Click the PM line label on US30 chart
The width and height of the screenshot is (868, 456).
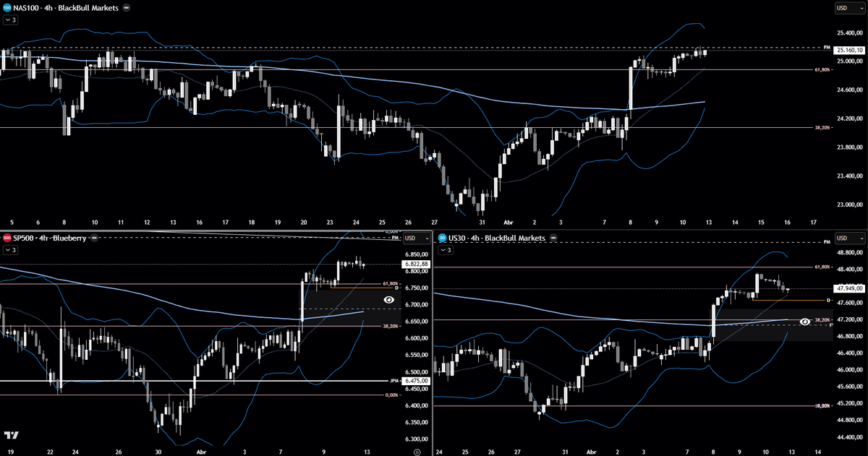pos(826,242)
